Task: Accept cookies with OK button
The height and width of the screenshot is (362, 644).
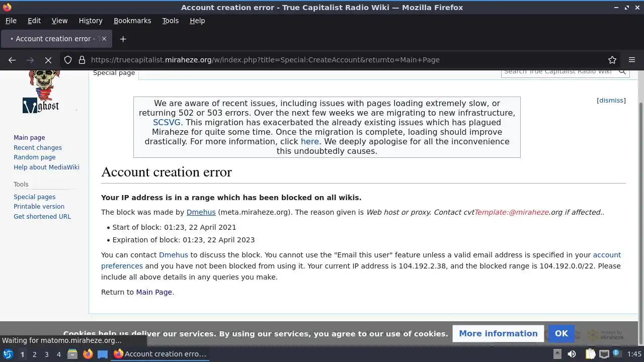Action: tap(561, 334)
